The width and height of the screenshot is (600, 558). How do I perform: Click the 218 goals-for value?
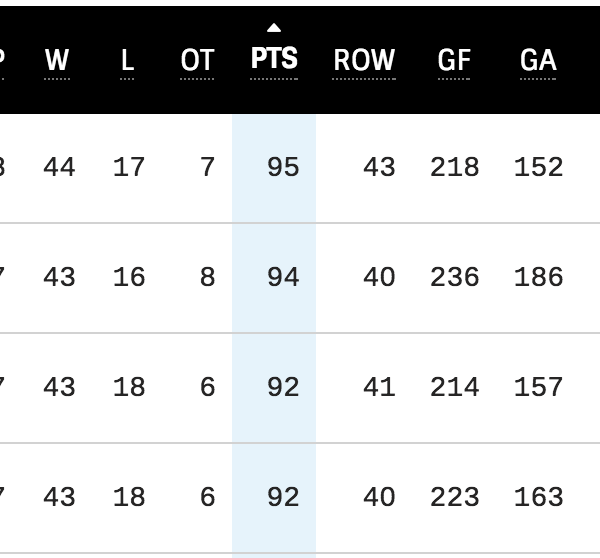(x=455, y=167)
